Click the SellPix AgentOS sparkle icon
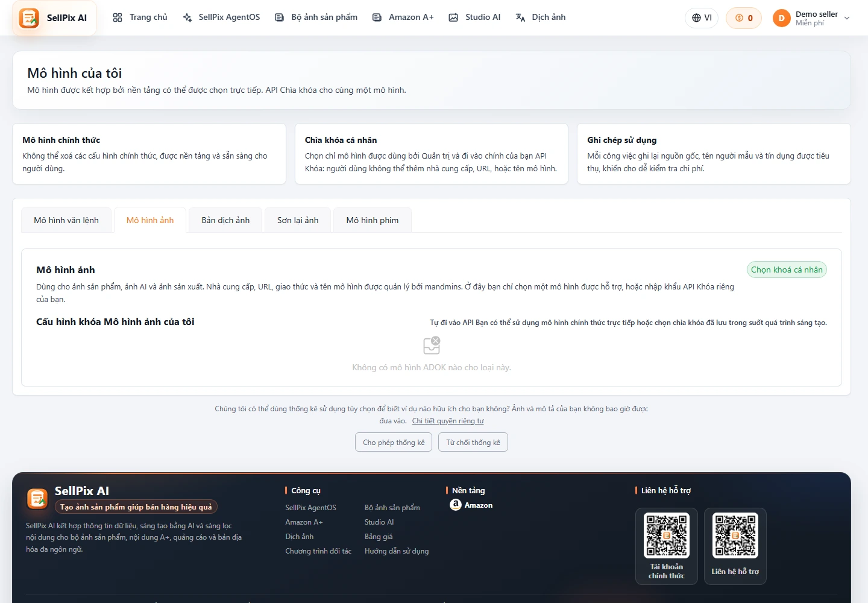868x603 pixels. (187, 17)
